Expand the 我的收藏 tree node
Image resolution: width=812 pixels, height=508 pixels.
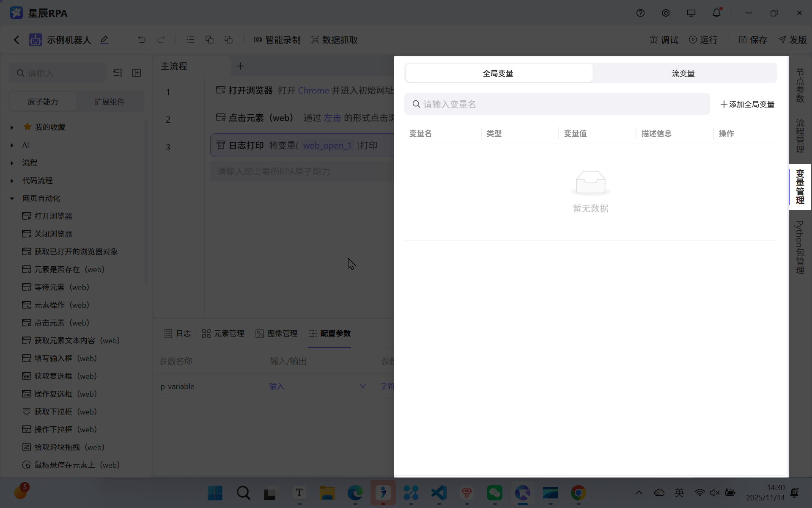(12, 127)
